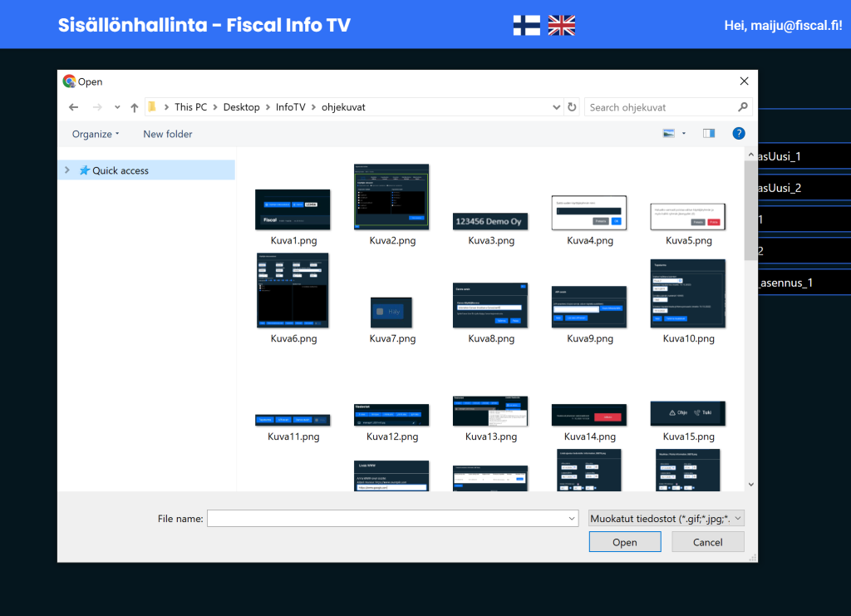Viewport: 851px width, 616px height.
Task: Change view using the view mode icon
Action: (x=669, y=134)
